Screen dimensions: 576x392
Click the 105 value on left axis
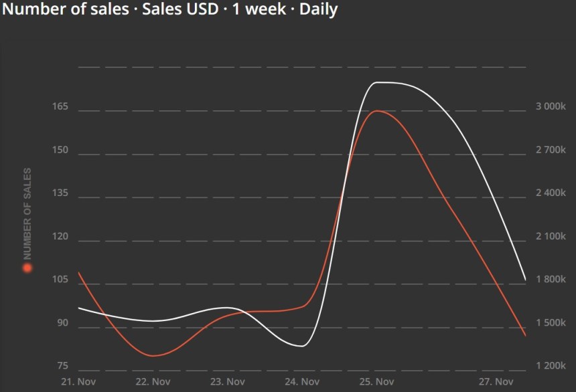[61, 280]
